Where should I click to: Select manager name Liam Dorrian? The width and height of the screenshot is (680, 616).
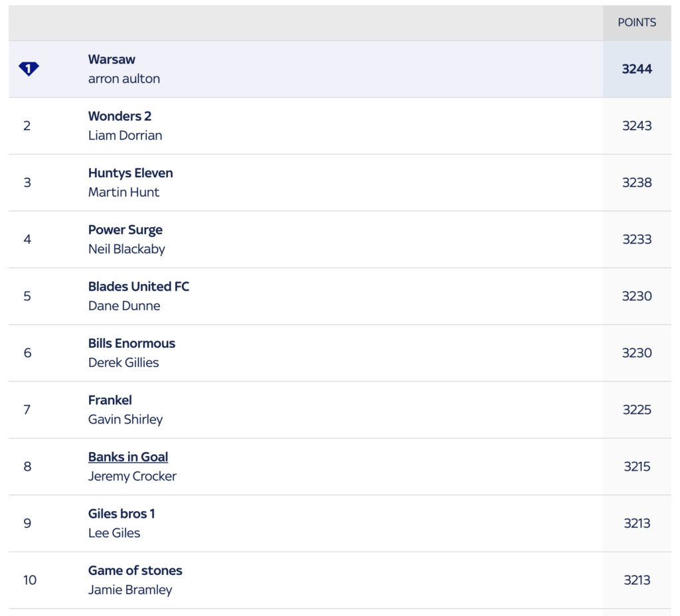[126, 135]
